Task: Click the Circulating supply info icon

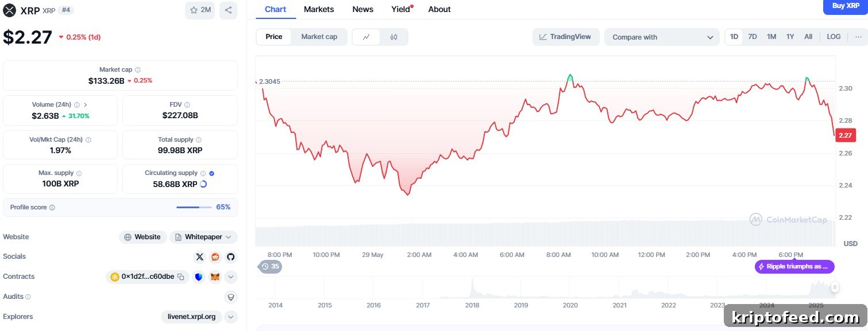Action: click(203, 173)
